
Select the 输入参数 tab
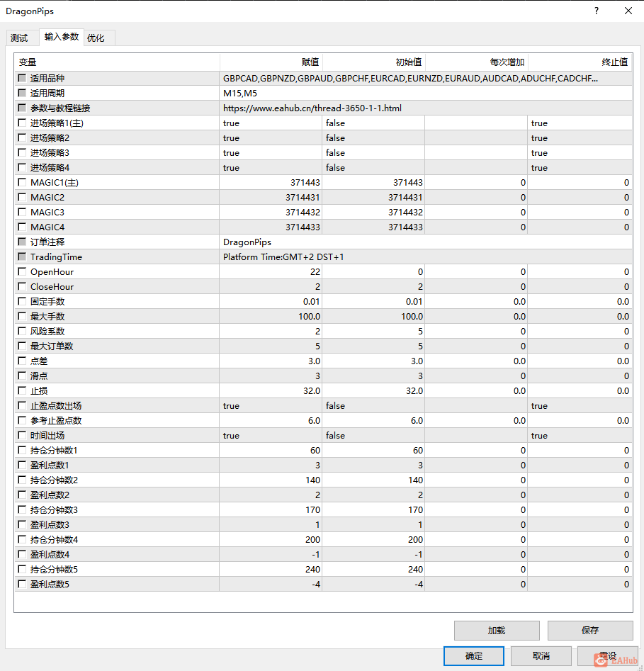point(62,37)
